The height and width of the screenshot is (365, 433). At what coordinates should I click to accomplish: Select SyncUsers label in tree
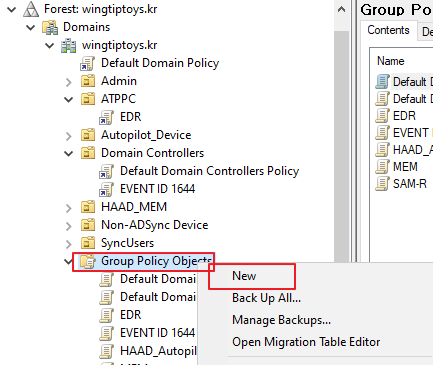(128, 243)
